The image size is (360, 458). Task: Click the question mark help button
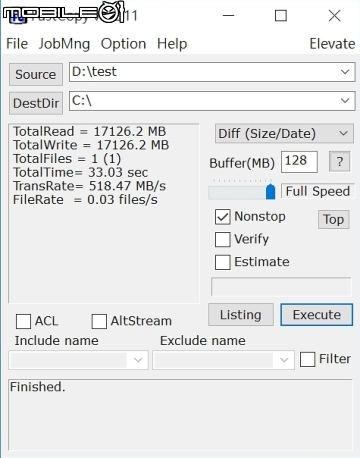tap(339, 162)
